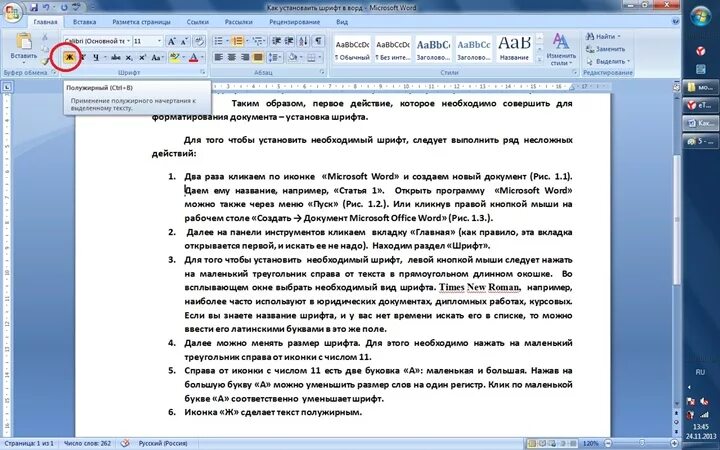The width and height of the screenshot is (720, 450).
Task: Click the Format Painter brush icon
Action: (x=45, y=60)
